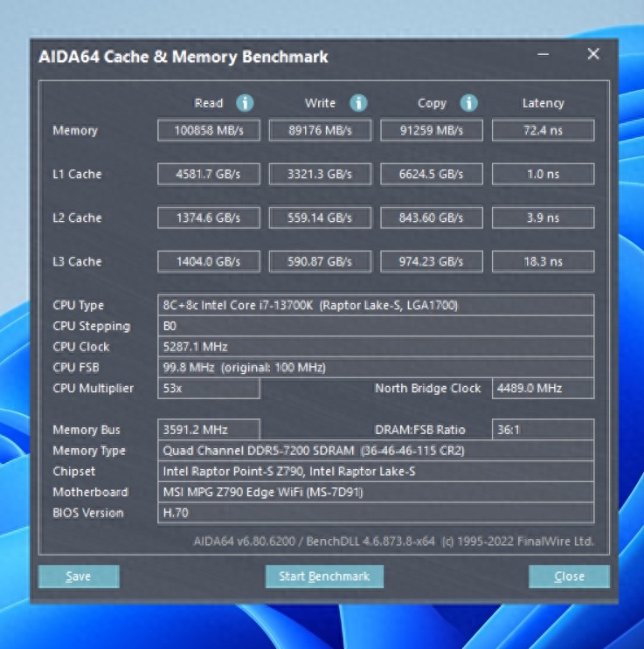Click the Read info icon

(245, 103)
